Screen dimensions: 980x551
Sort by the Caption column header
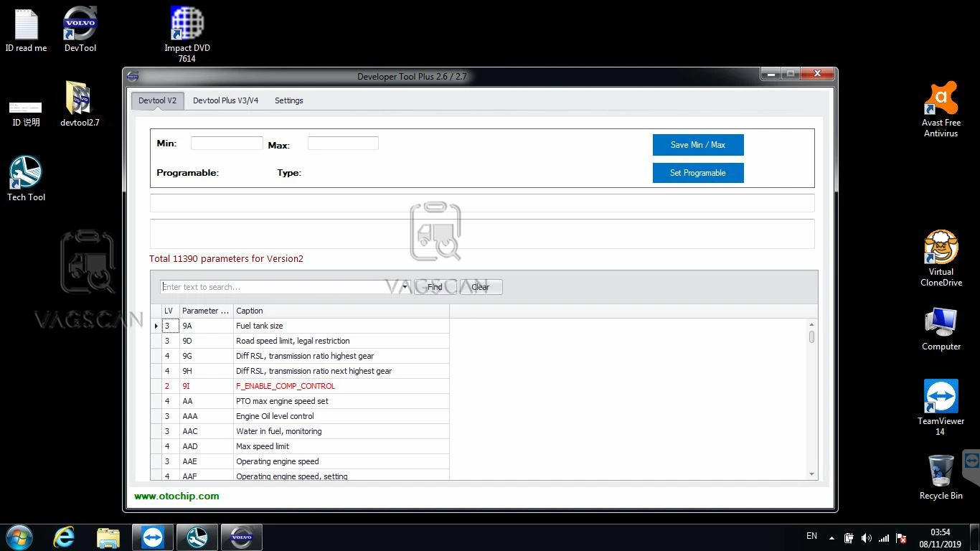click(x=341, y=311)
